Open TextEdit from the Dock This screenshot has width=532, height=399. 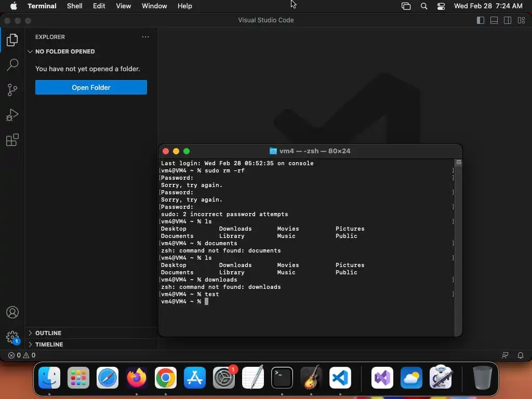(253, 378)
